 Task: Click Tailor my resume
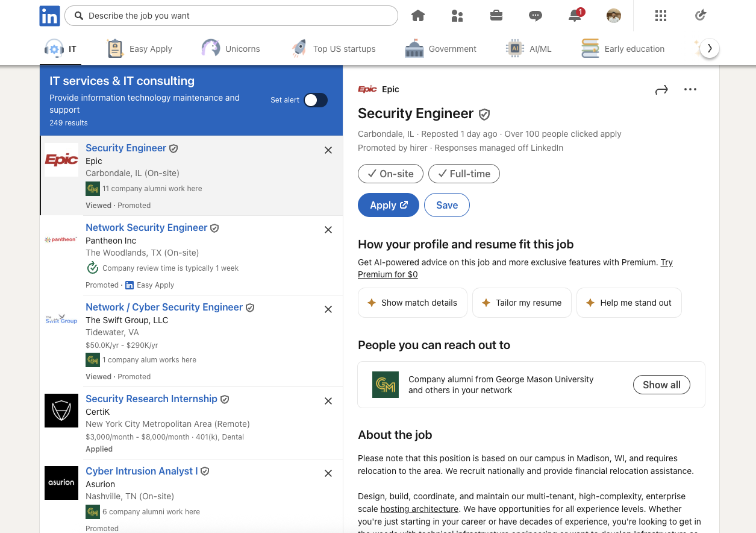(x=522, y=303)
